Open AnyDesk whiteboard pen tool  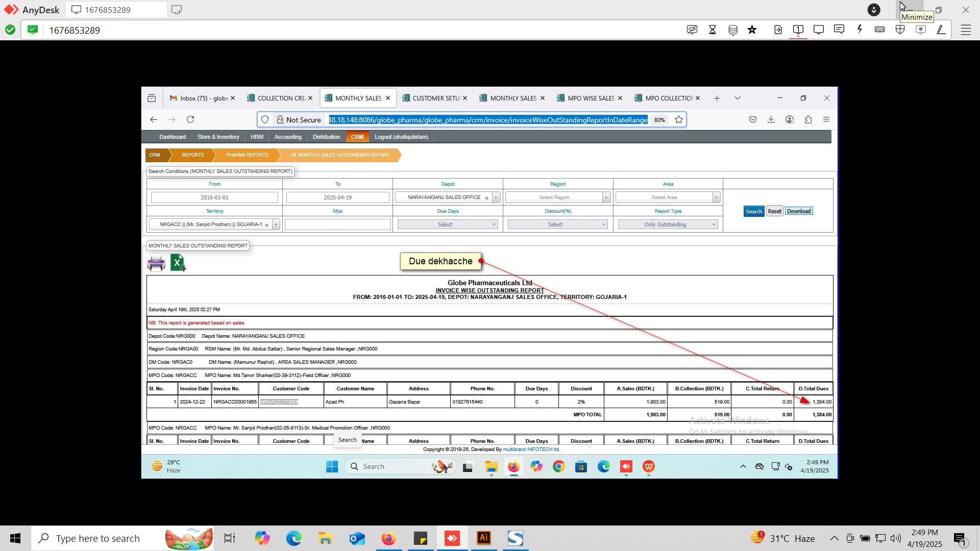[x=941, y=30]
